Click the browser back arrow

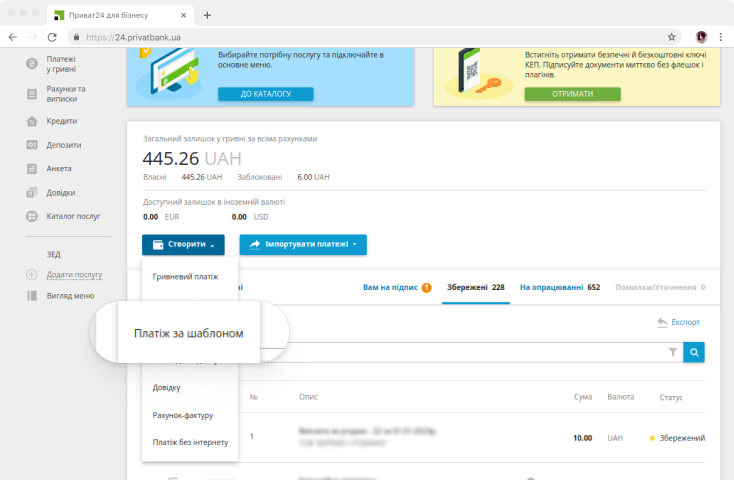[x=12, y=37]
